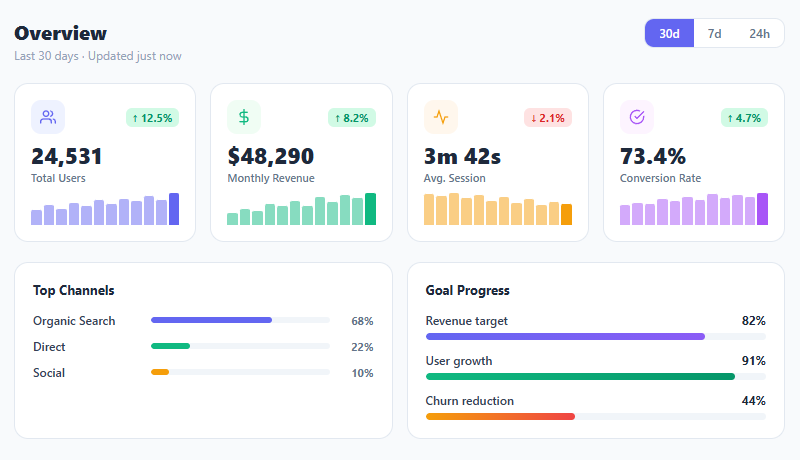Image resolution: width=800 pixels, height=460 pixels.
Task: Click the Churn reduction progress bar
Action: tap(596, 417)
